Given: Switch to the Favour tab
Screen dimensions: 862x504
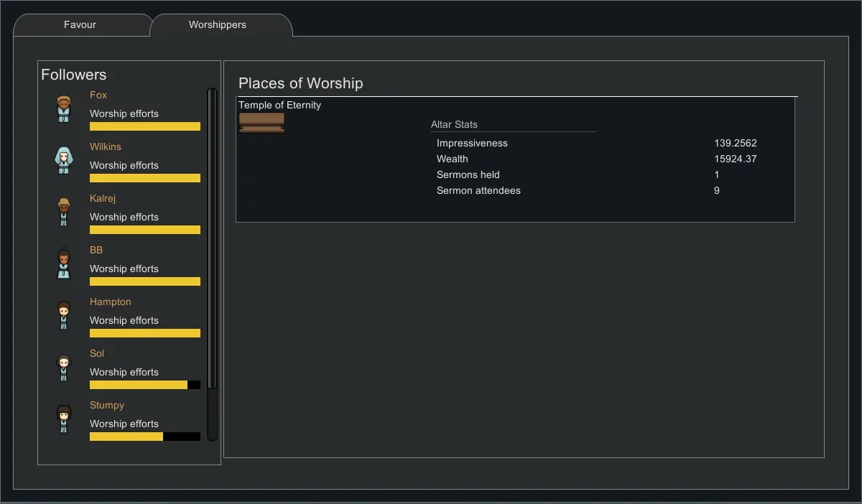Looking at the screenshot, I should [80, 24].
